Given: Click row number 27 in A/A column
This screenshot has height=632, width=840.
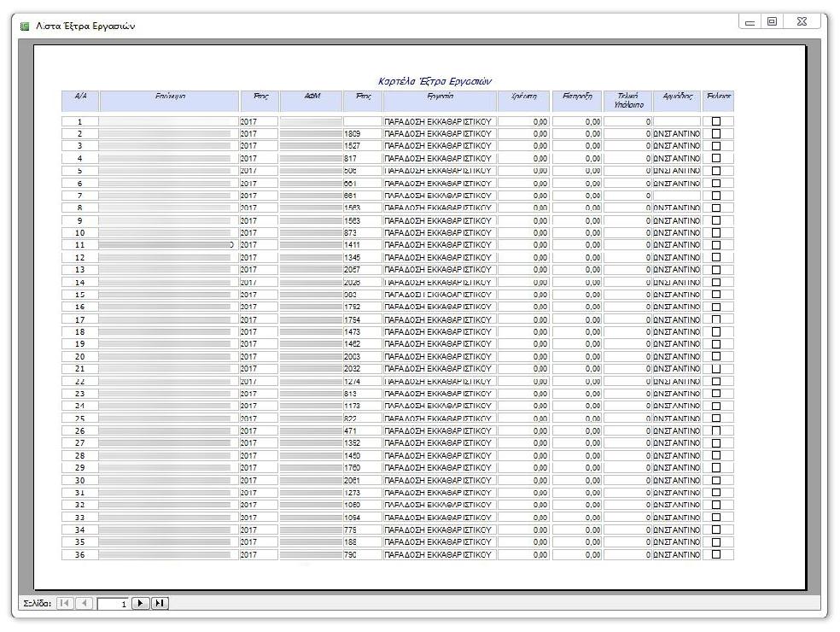Looking at the screenshot, I should [x=80, y=443].
